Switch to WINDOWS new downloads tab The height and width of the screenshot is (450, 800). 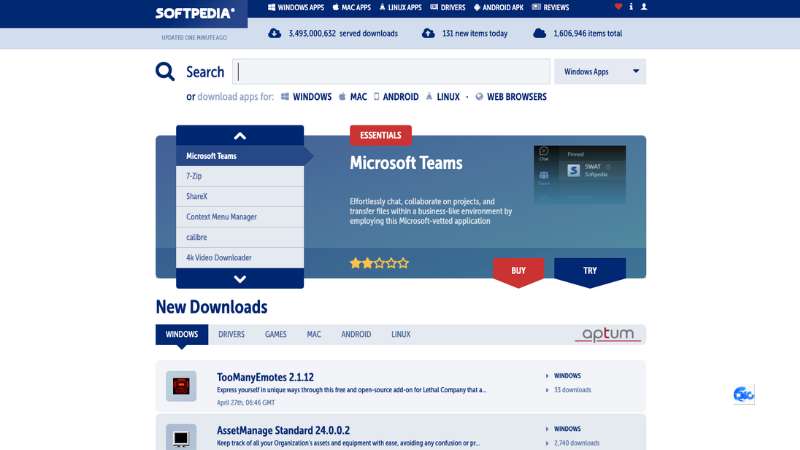coord(182,335)
